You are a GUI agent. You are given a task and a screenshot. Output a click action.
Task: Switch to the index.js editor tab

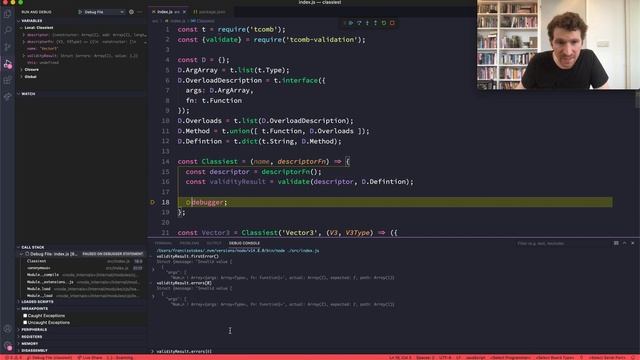169,12
